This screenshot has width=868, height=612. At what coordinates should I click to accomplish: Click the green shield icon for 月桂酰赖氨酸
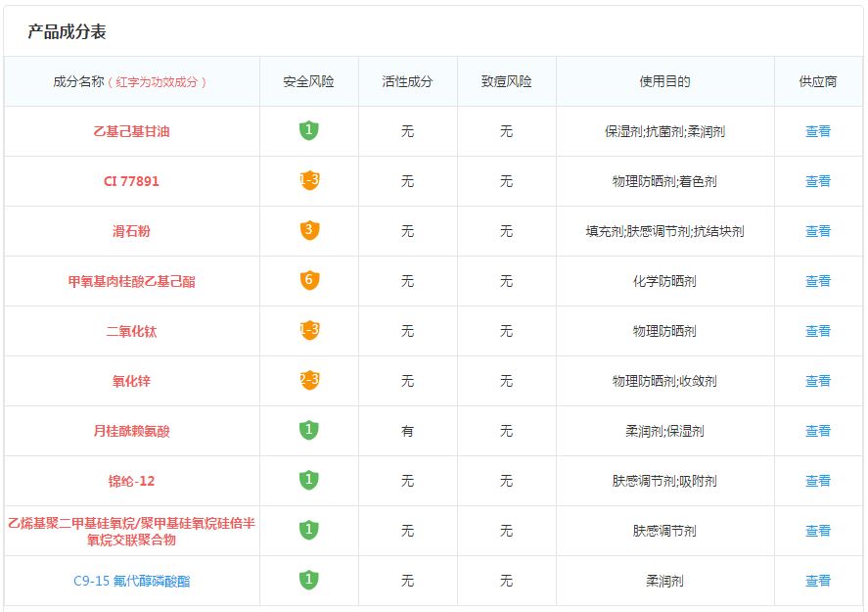pos(309,430)
